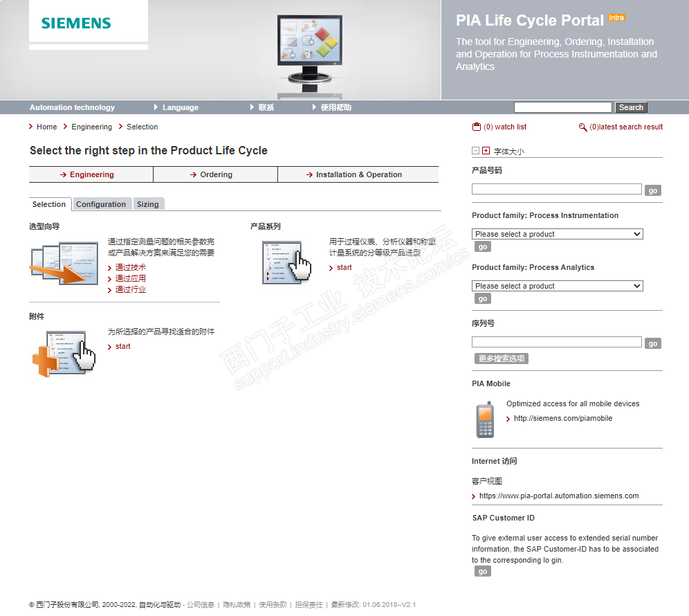This screenshot has height=616, width=689.
Task: Click the selection guide arrow image
Action: tap(64, 263)
